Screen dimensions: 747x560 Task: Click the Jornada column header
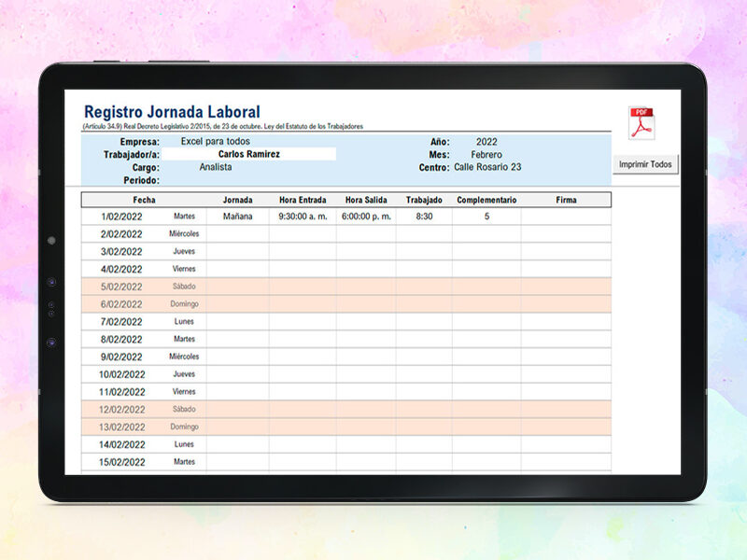tap(238, 200)
